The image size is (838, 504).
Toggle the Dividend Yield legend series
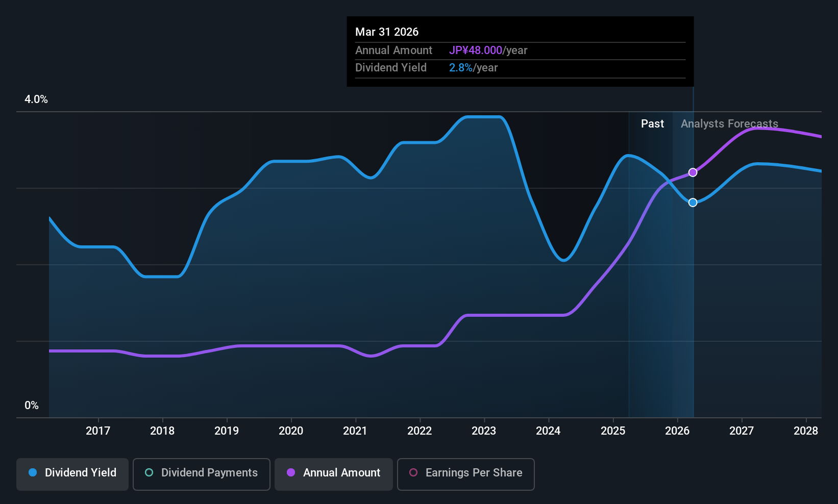(x=72, y=473)
